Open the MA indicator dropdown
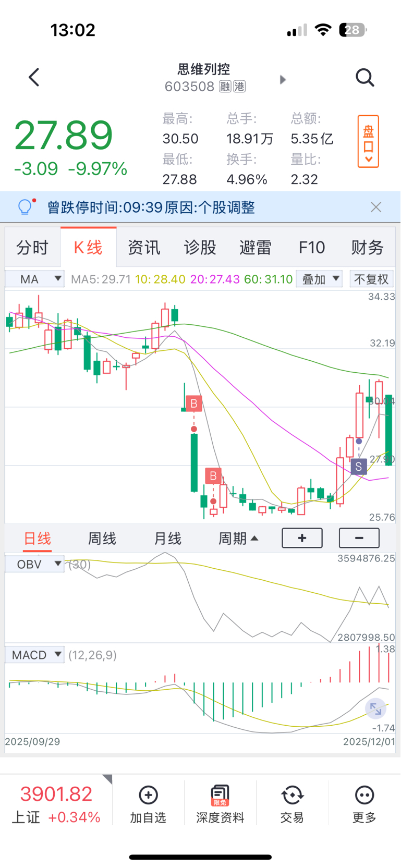 tap(34, 279)
